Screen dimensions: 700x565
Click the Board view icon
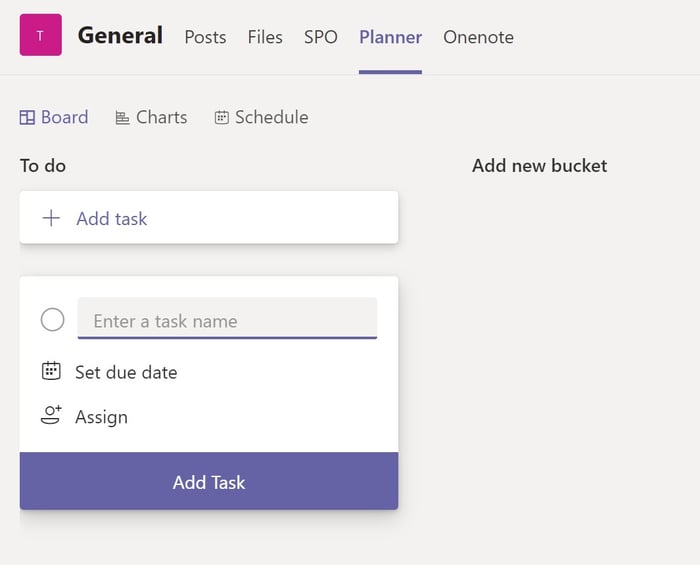click(27, 117)
